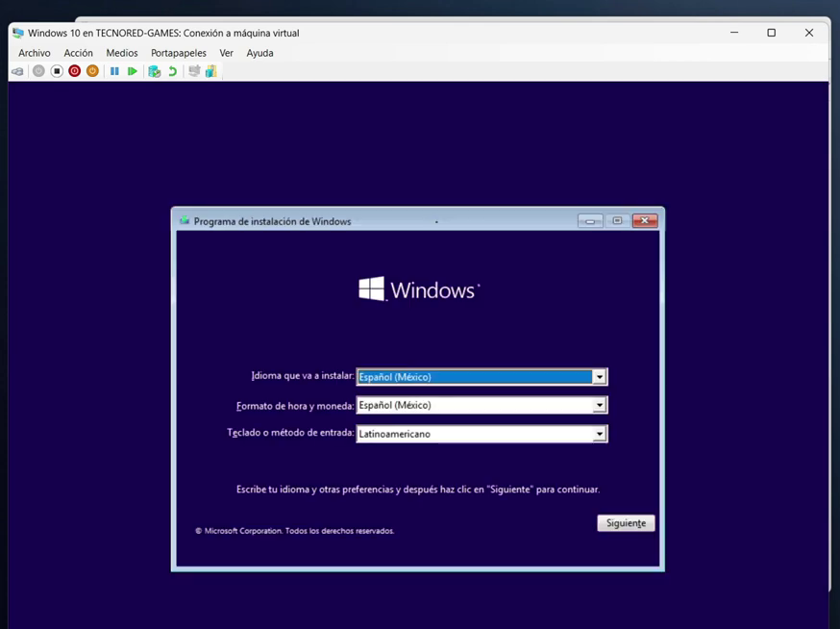Click the Microsoft Corporation copyright text
840x629 pixels.
(x=295, y=531)
